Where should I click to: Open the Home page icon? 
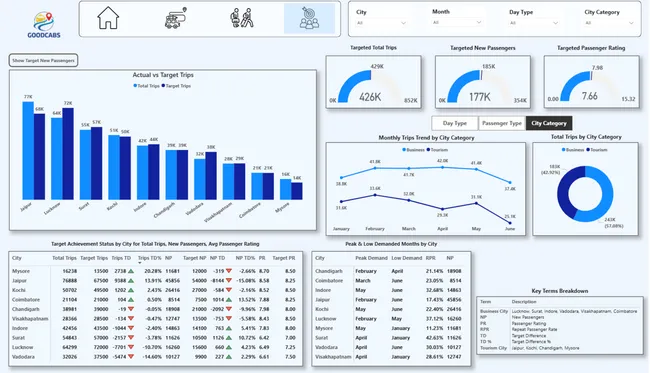[108, 18]
